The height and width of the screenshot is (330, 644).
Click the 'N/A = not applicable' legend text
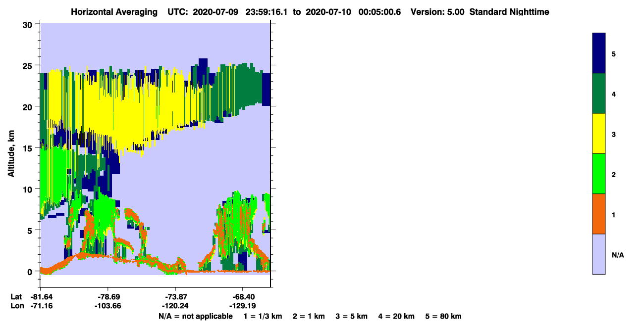point(195,316)
